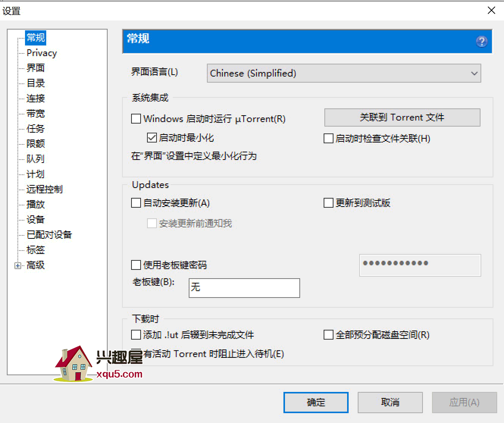Close the 设置 dialog window

tap(491, 10)
